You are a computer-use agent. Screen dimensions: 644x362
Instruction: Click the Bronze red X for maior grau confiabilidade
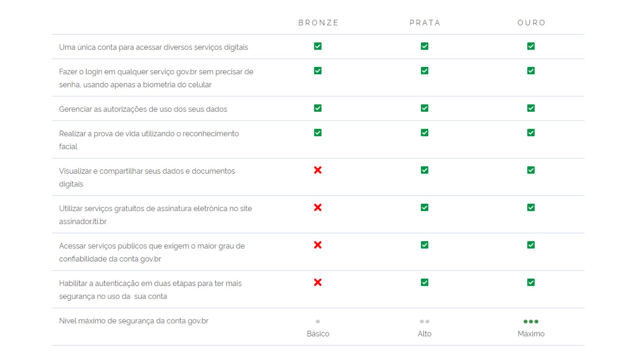click(x=318, y=245)
